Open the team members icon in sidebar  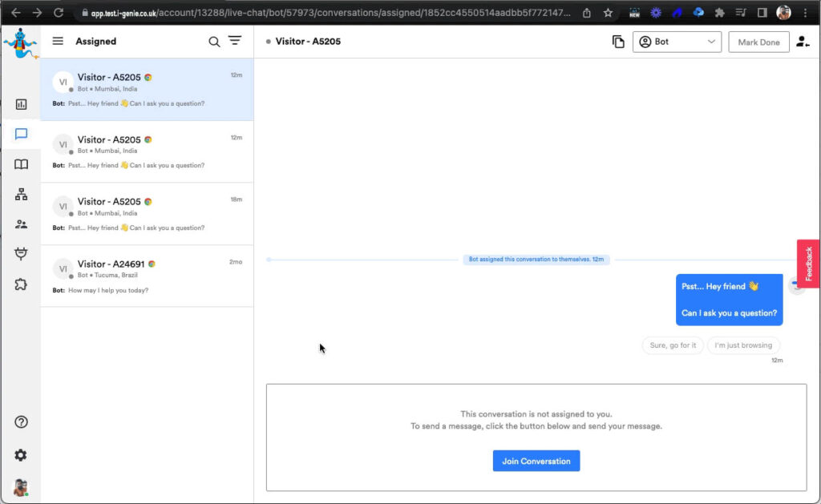[x=21, y=224]
